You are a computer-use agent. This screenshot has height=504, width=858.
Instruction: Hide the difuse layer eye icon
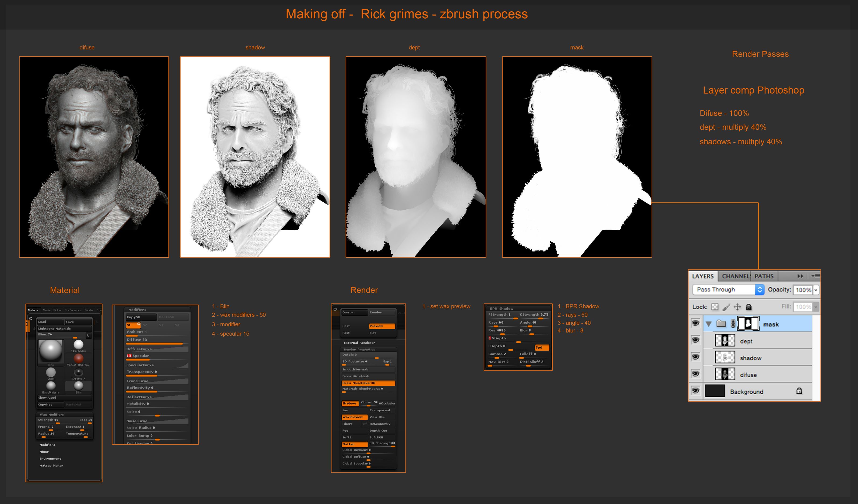pos(695,374)
